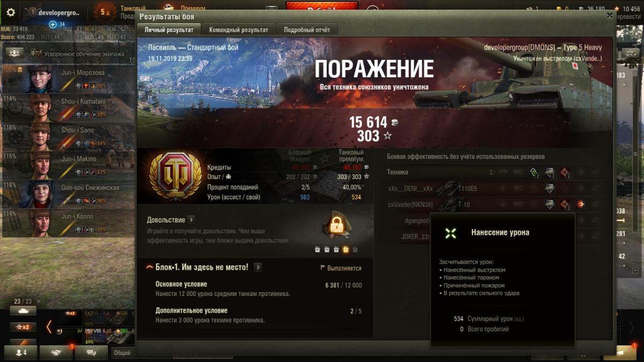Click the fire ribbon icon in T-10 row
The width and height of the screenshot is (644, 362).
pos(581,204)
